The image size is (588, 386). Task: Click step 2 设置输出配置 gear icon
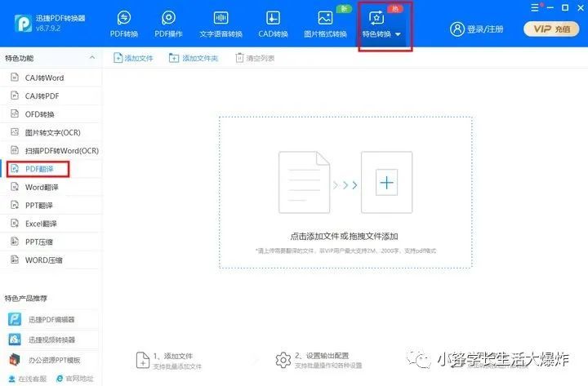[283, 360]
